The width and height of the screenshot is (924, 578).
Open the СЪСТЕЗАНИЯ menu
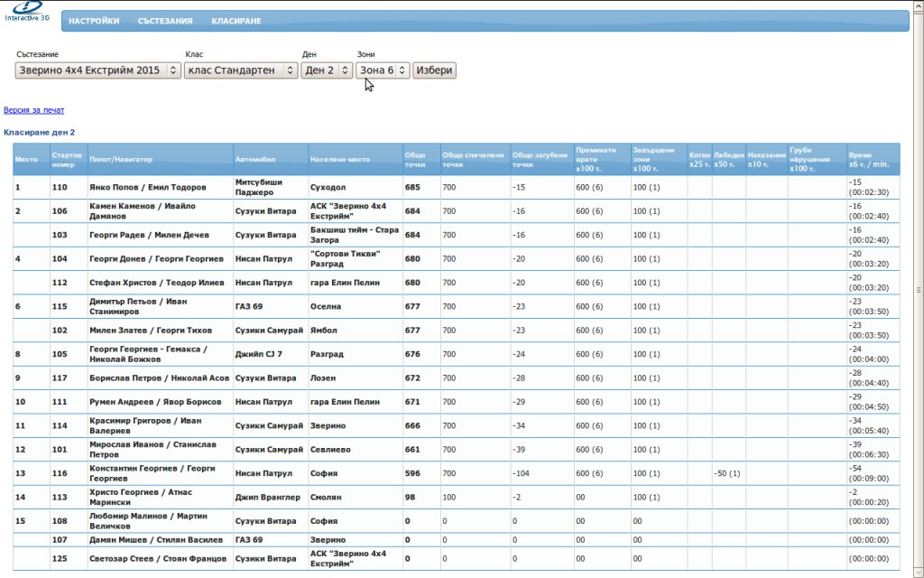point(165,21)
